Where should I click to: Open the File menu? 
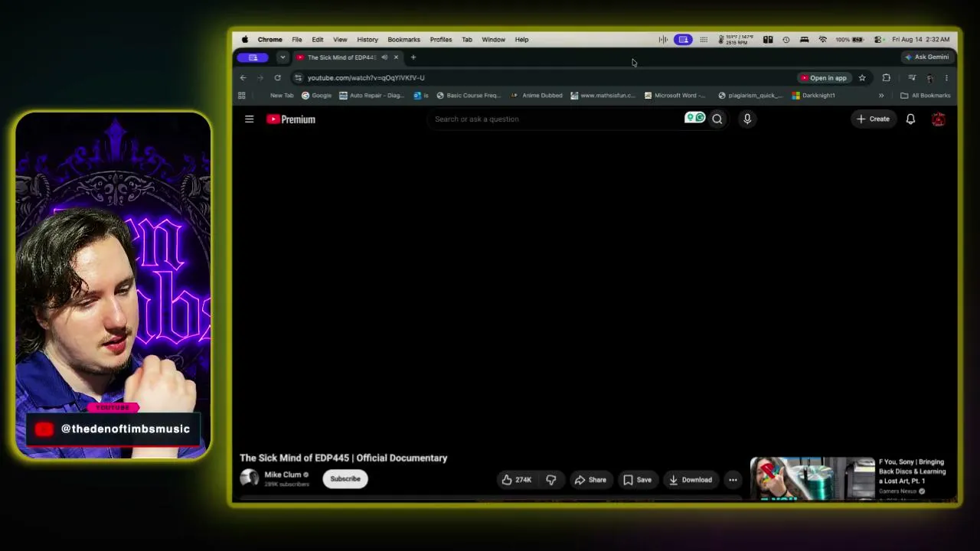pos(296,40)
